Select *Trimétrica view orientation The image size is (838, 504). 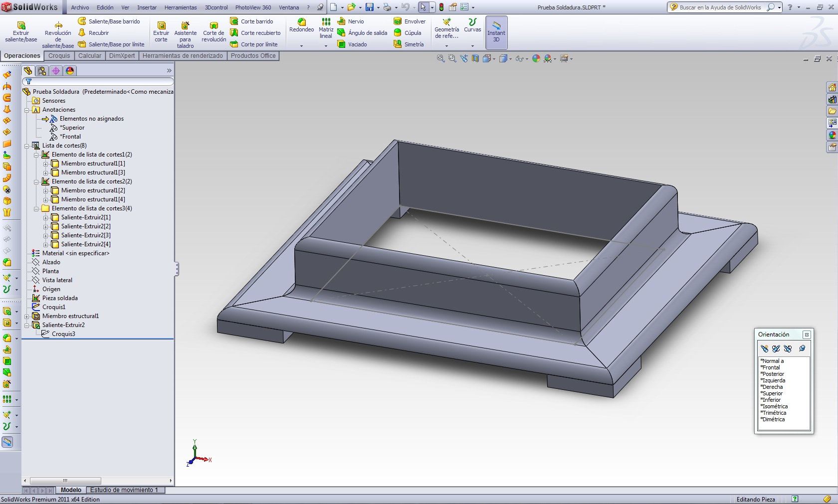click(773, 413)
